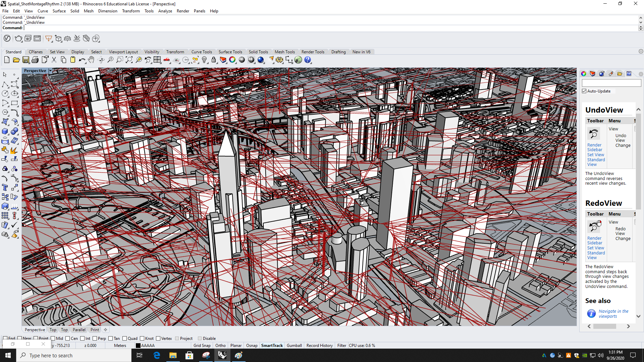644x362 pixels.
Task: Click the SmartTrack status button
Action: (x=272, y=346)
